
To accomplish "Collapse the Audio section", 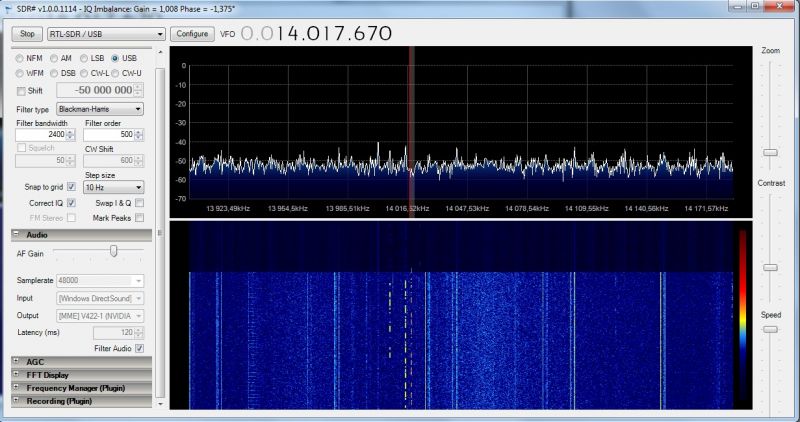I will (x=16, y=234).
